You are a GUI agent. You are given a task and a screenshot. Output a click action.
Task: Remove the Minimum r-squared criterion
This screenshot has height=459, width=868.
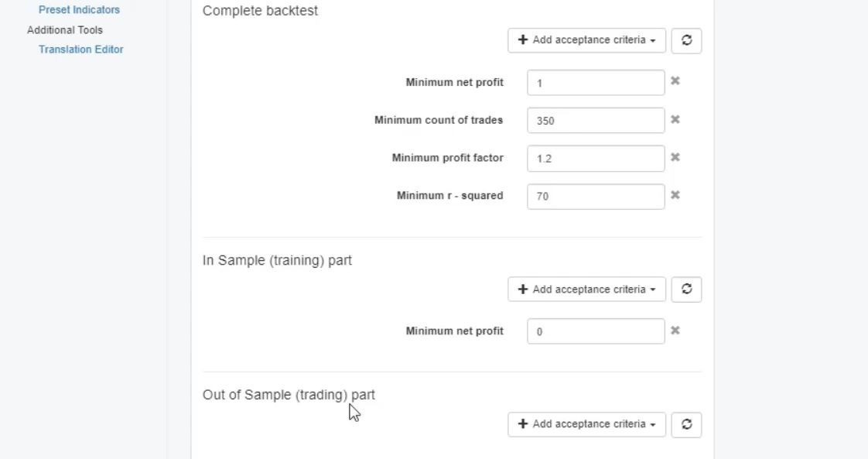pos(675,195)
